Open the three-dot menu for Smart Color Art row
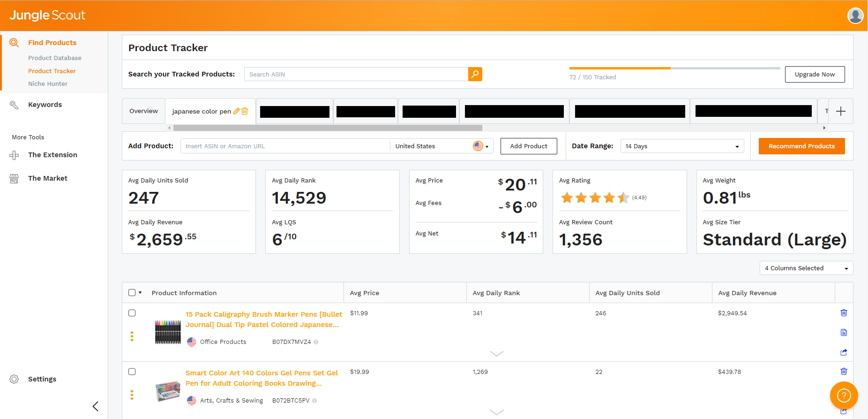The width and height of the screenshot is (868, 419). [x=132, y=395]
